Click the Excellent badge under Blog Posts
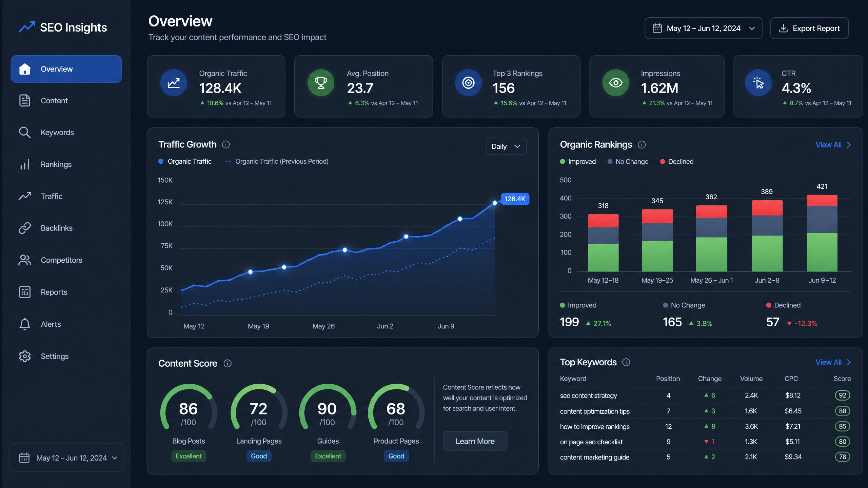 (189, 456)
